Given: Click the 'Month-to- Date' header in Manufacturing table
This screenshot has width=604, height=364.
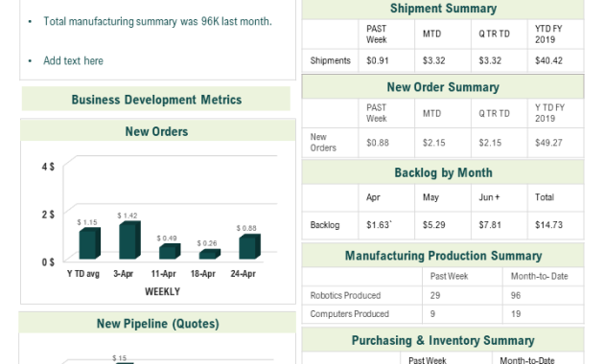Looking at the screenshot, I should tap(539, 276).
